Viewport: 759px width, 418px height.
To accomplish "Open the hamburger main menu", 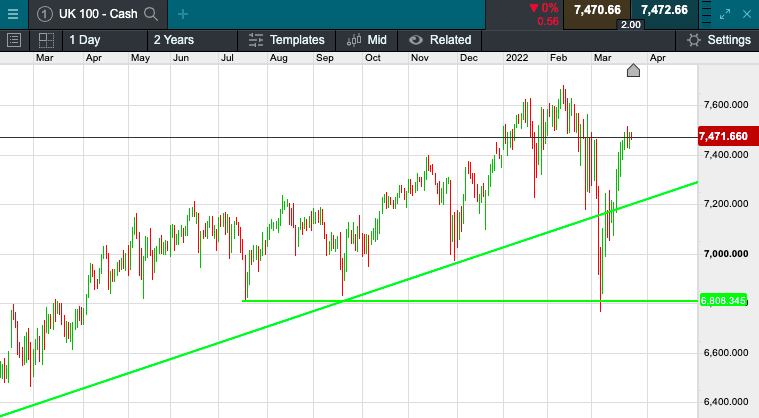I will coord(13,14).
